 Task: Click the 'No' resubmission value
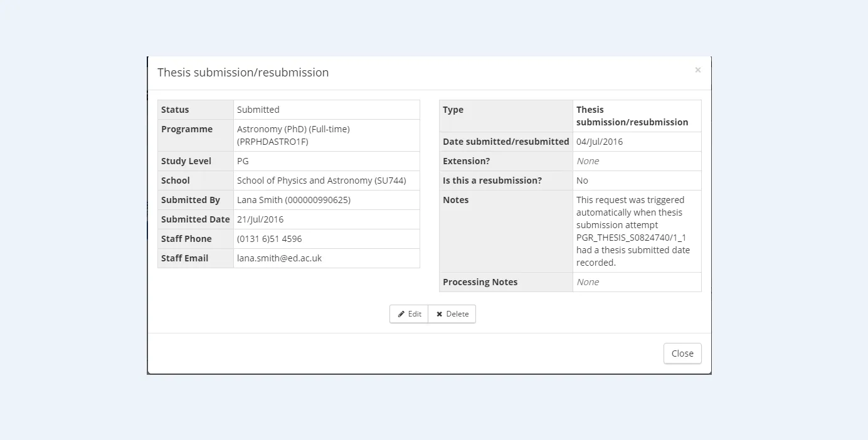pyautogui.click(x=582, y=181)
